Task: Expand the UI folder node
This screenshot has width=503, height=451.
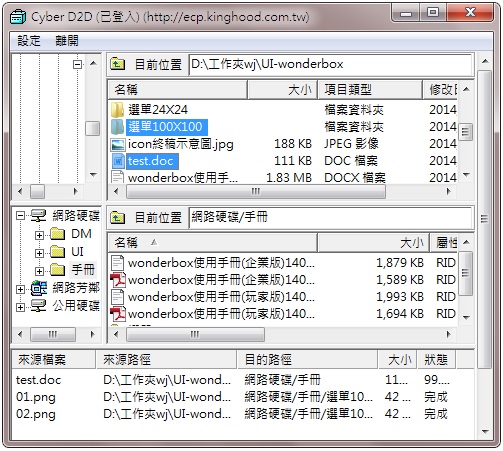Action: (x=39, y=253)
